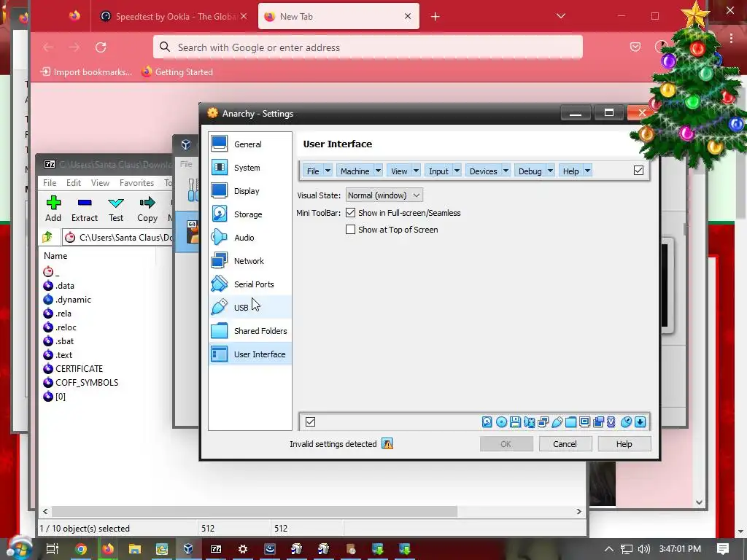Open Display settings category
This screenshot has width=747, height=560.
pyautogui.click(x=250, y=191)
